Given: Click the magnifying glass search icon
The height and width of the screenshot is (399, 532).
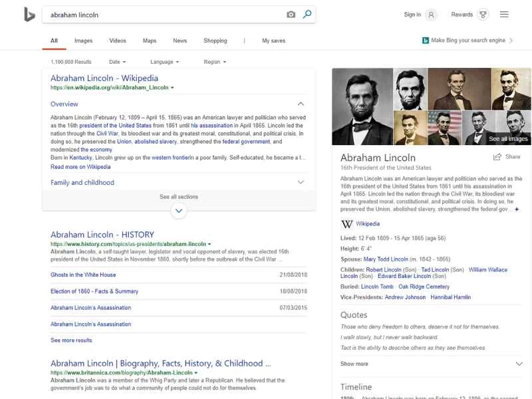Looking at the screenshot, I should tap(307, 15).
